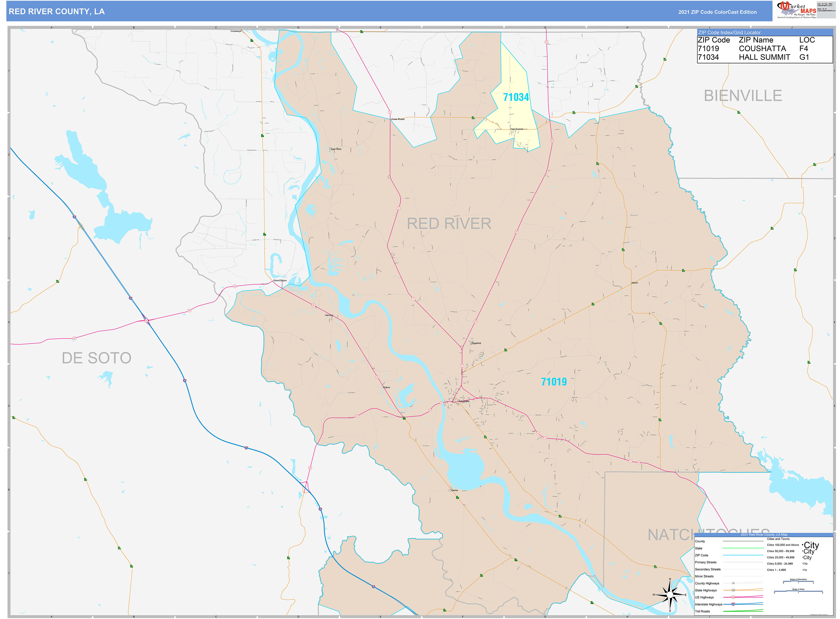The image size is (840, 619).
Task: Click 'Cities 1 - 4,999' legend entry
Action: [x=776, y=570]
